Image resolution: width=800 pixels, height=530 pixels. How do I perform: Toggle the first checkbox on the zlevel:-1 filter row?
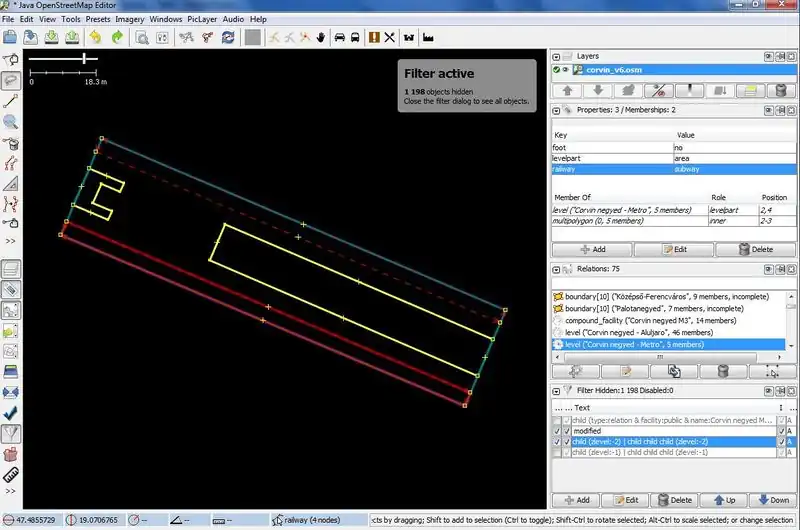pos(558,452)
